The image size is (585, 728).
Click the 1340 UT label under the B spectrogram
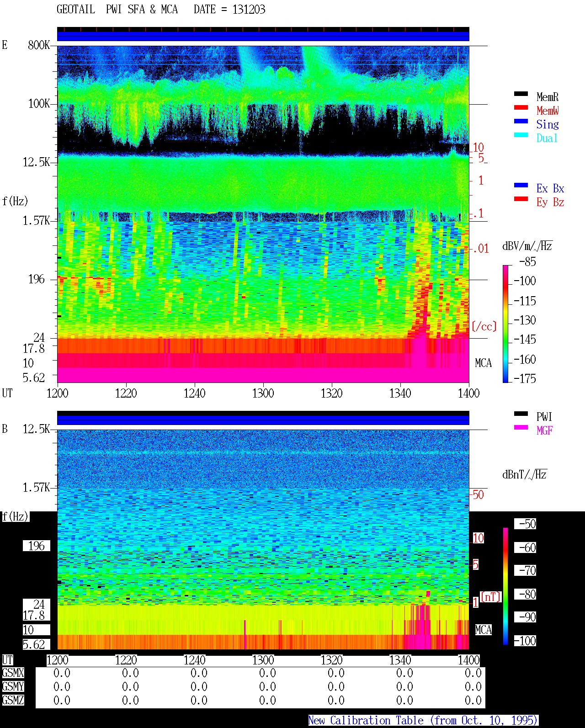click(x=400, y=660)
